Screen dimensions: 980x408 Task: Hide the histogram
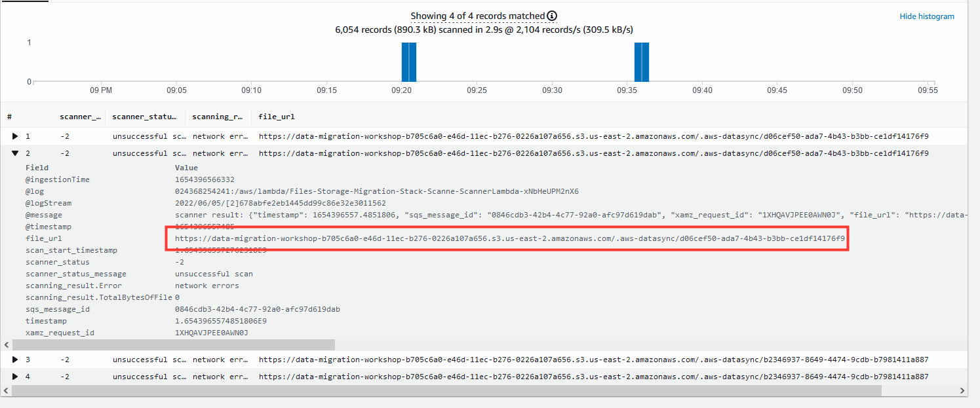point(927,16)
